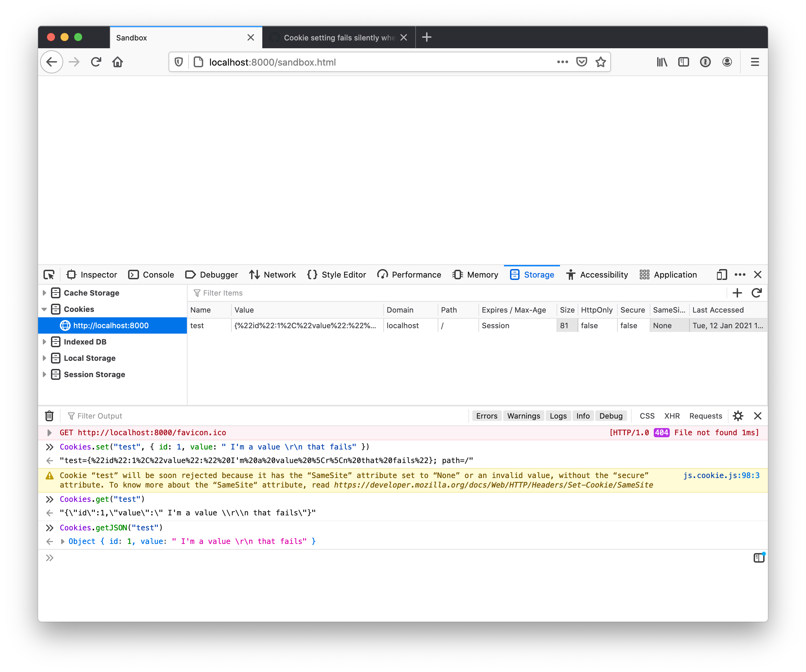Image resolution: width=806 pixels, height=672 pixels.
Task: Open devtools customize three-dots menu
Action: pos(740,275)
